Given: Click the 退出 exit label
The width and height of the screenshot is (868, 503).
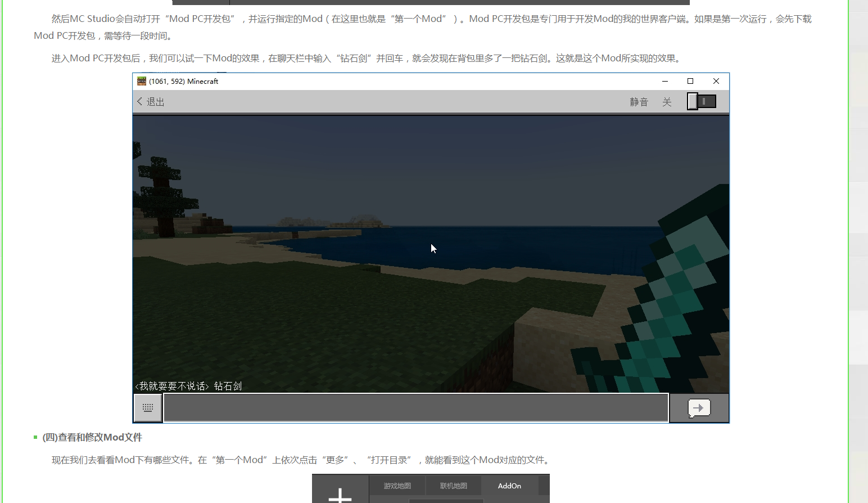Looking at the screenshot, I should click(156, 102).
